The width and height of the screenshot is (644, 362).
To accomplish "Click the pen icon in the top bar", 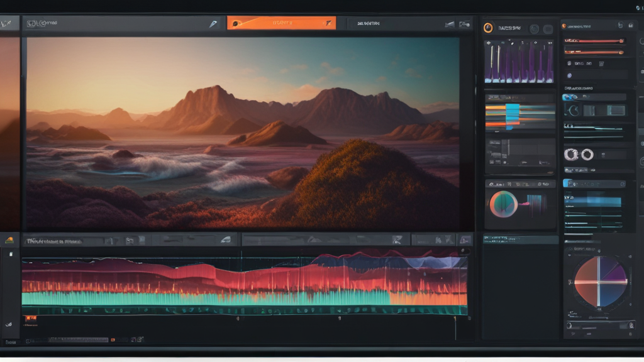I will [x=213, y=24].
